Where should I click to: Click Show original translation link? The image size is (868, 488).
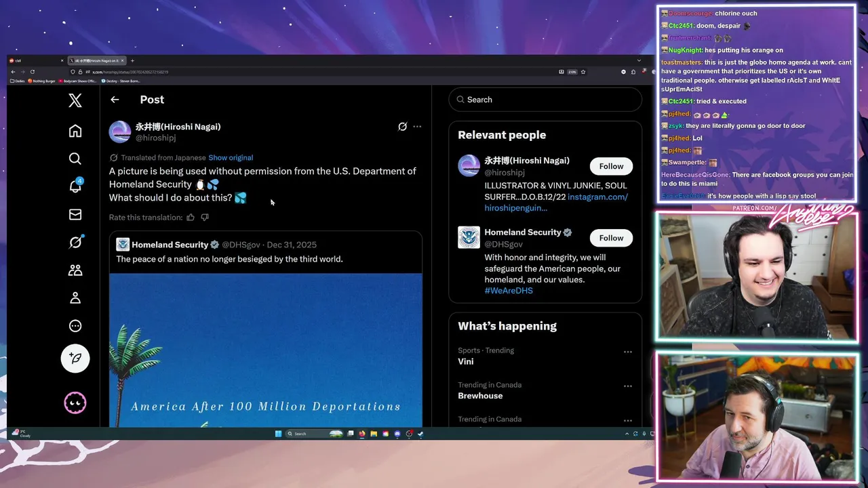(x=231, y=157)
